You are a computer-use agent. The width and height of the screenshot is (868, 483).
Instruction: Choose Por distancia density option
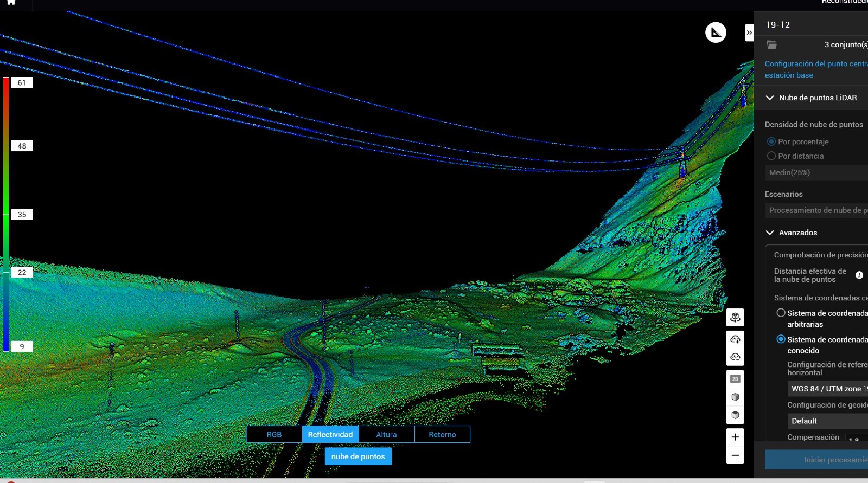point(771,156)
